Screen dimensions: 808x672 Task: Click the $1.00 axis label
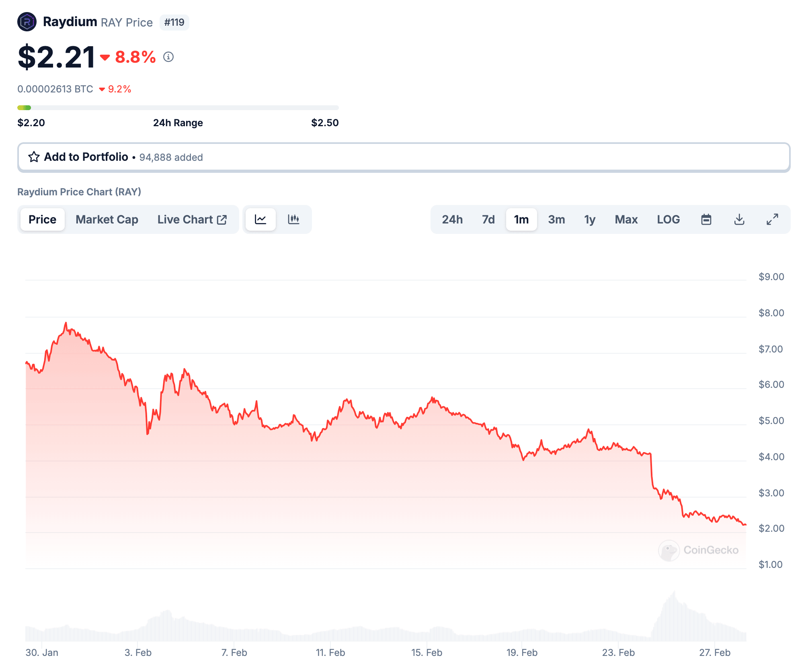(x=770, y=564)
